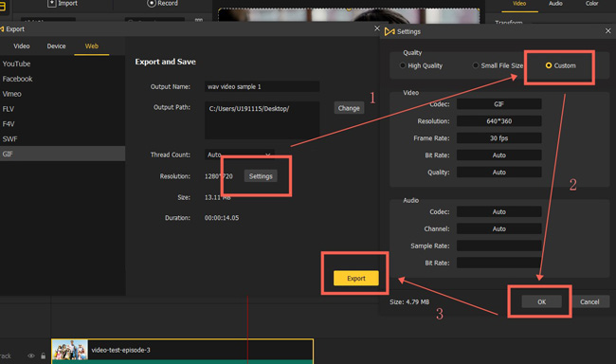This screenshot has height=364, width=616.
Task: Open the video Bit Rate dropdown
Action: (x=498, y=155)
